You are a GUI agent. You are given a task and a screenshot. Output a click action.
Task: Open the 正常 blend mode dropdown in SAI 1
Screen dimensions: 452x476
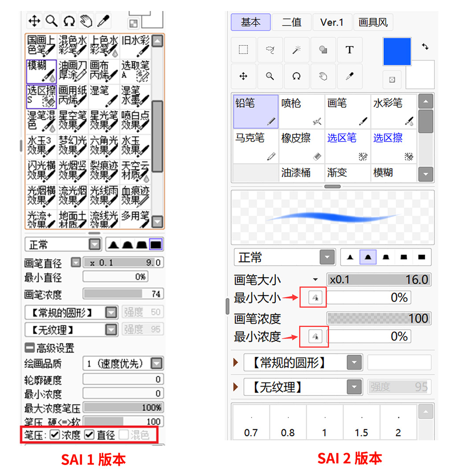point(95,244)
